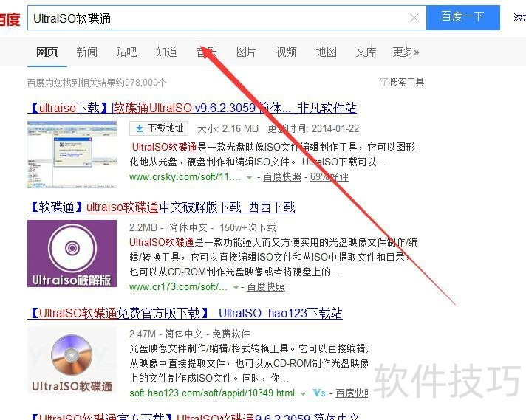Open the soft.hao123.com/soft/appid/10349.html URL
Screen dimensions: 526x420
click(x=212, y=393)
